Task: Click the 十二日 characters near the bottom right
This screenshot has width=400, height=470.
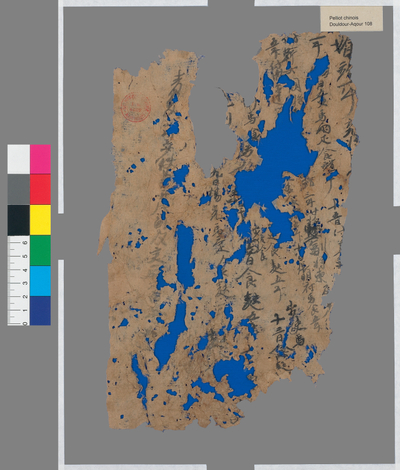Action: 278,328
